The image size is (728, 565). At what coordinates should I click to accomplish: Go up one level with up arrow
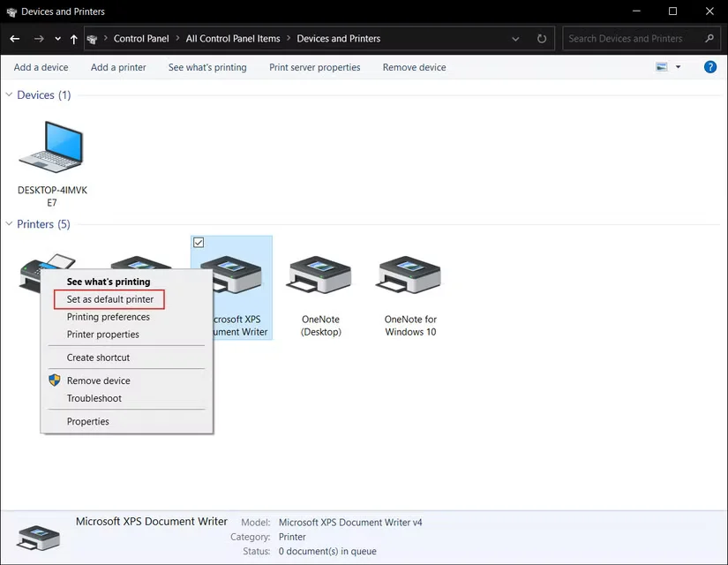point(73,39)
